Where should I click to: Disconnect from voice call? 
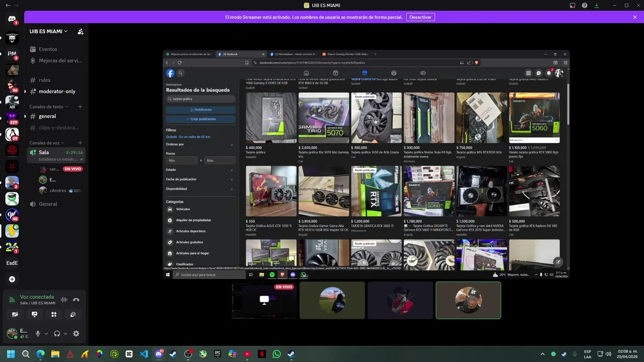(x=76, y=300)
